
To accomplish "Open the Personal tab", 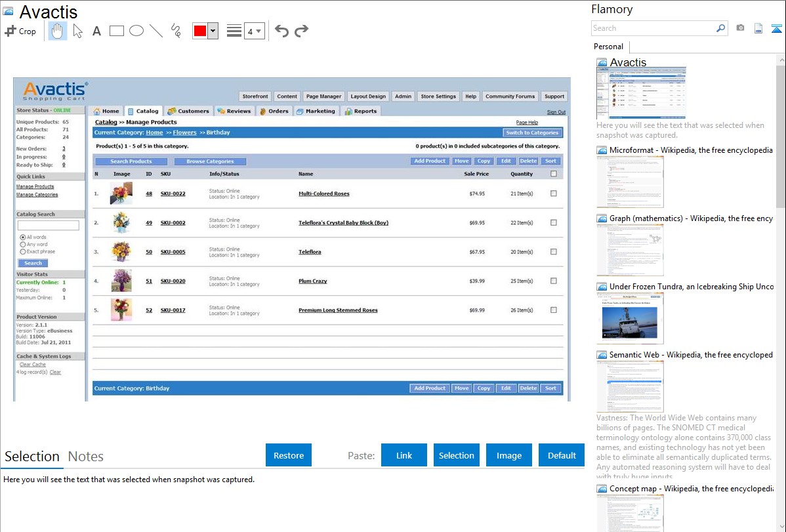I will pos(608,47).
